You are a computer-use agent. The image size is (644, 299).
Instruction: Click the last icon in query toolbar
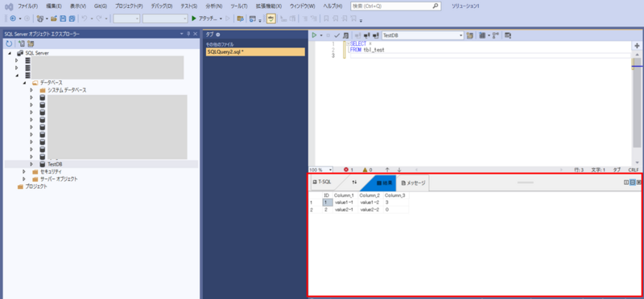click(x=508, y=35)
